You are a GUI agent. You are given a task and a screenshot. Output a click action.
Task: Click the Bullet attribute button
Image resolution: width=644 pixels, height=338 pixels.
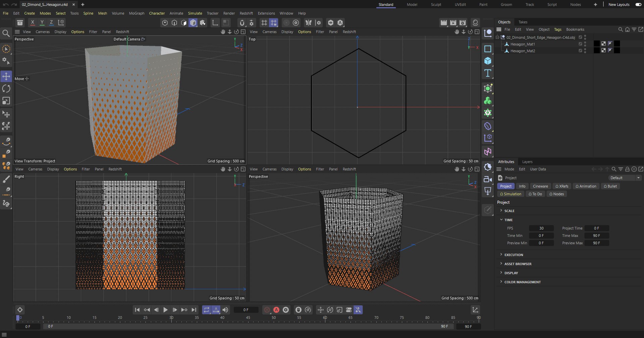tap(610, 186)
